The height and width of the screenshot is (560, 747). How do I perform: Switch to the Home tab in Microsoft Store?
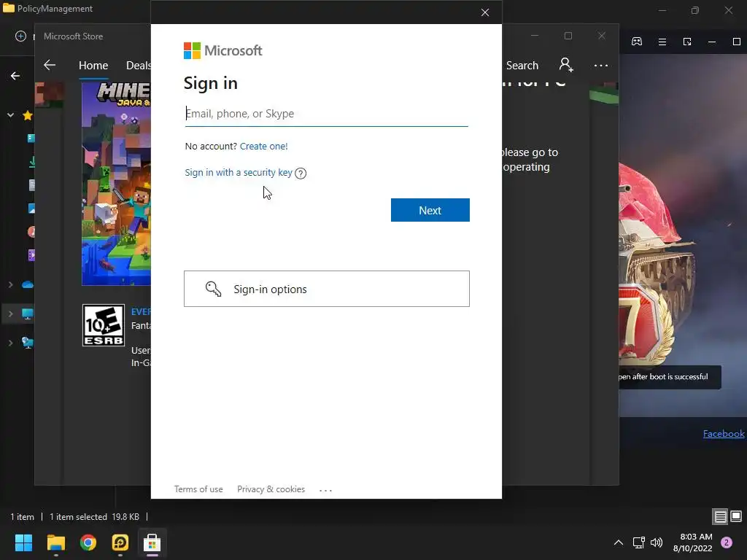(93, 66)
